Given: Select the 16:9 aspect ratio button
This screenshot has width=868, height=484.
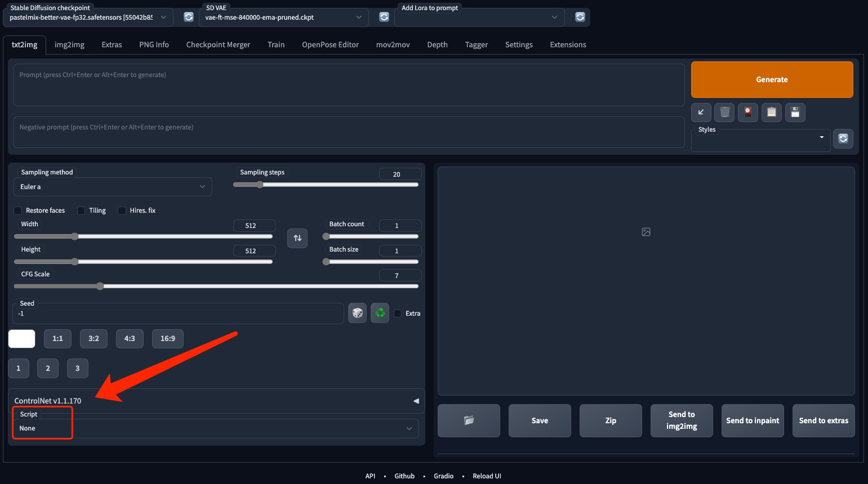Looking at the screenshot, I should 168,339.
